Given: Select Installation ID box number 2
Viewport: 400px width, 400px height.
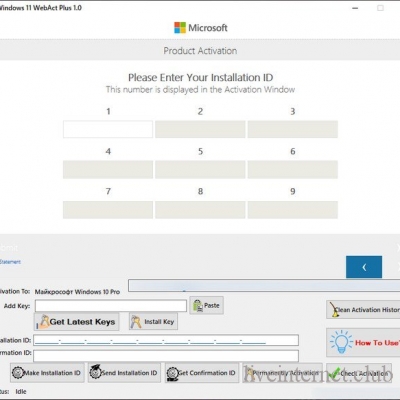Looking at the screenshot, I should click(200, 129).
